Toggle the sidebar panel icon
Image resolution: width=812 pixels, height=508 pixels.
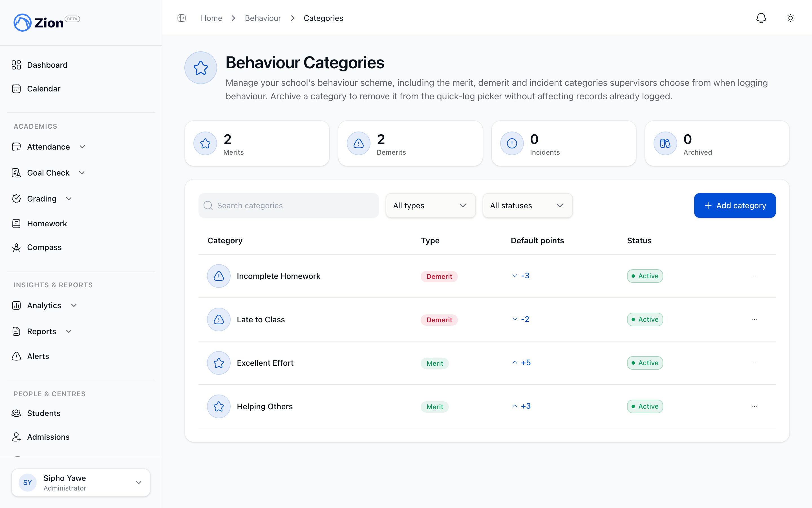pos(182,18)
